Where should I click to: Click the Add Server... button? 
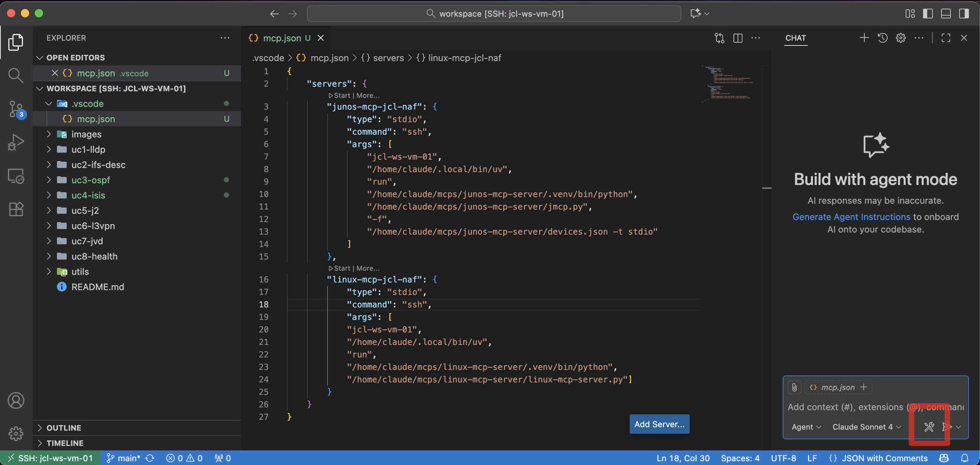pyautogui.click(x=659, y=424)
